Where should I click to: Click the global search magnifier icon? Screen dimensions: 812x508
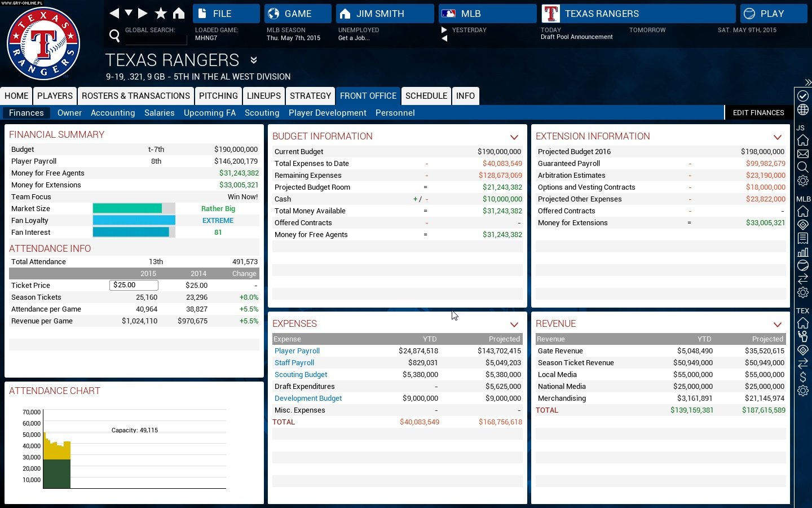(114, 36)
